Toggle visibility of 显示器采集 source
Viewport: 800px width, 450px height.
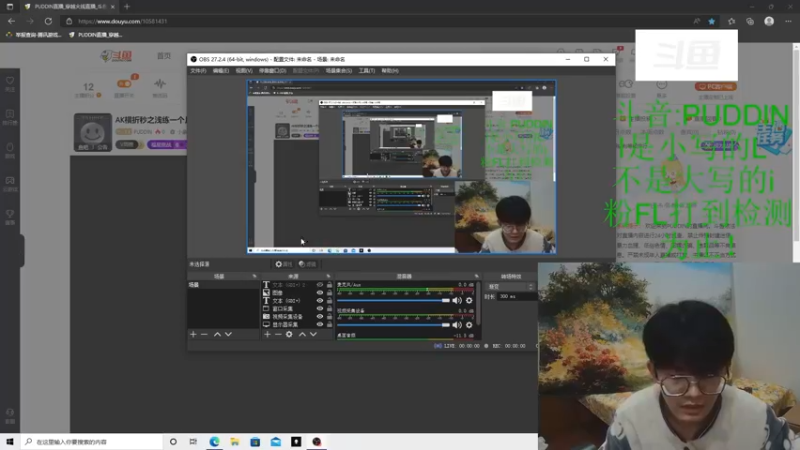point(320,324)
